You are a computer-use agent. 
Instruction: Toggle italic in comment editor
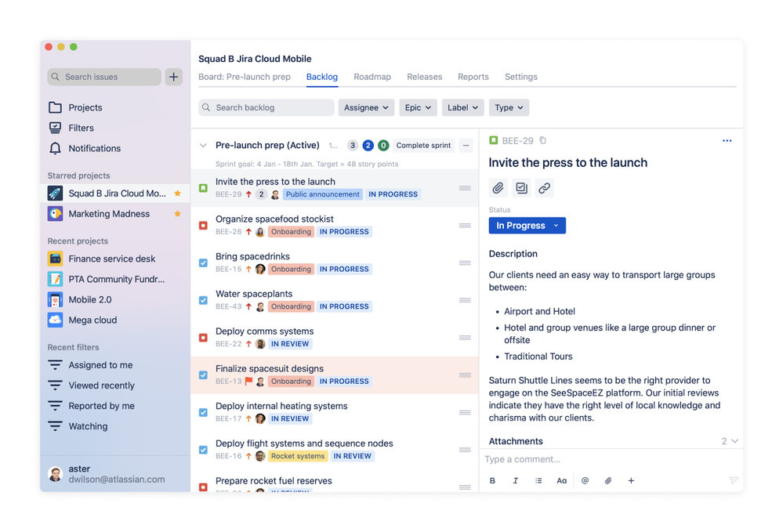[516, 480]
